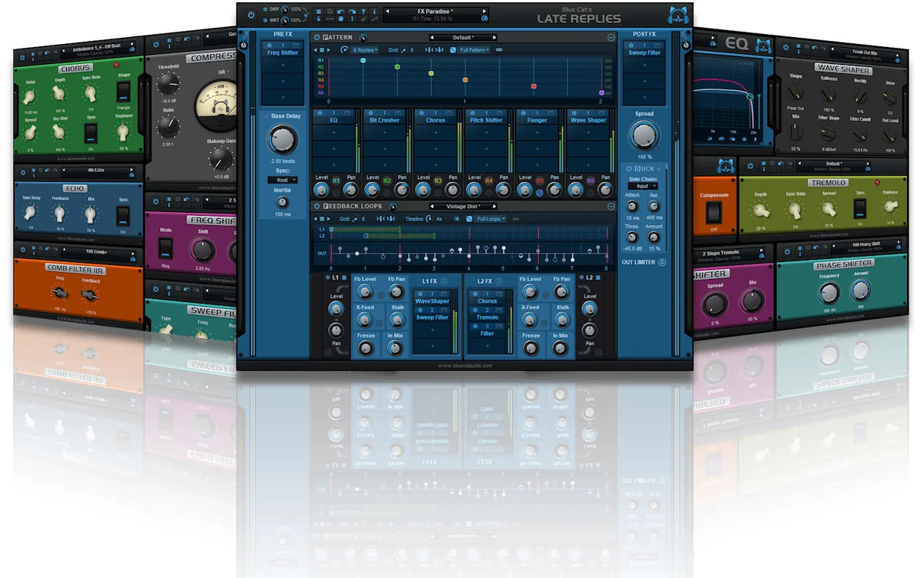The height and width of the screenshot is (578, 924).
Task: Open the EQ effect slot of R1
Action: click(x=333, y=116)
